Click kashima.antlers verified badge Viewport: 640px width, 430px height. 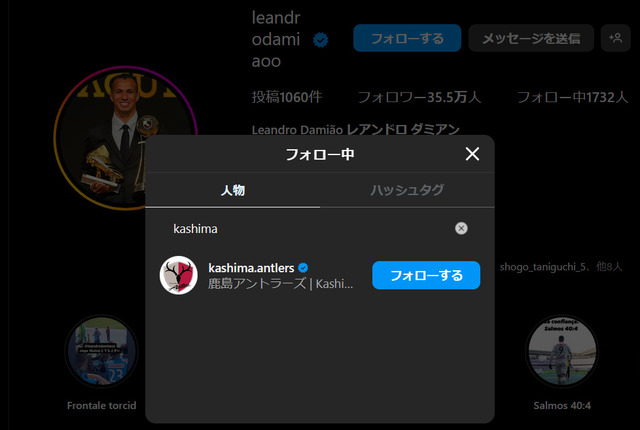coord(303,268)
